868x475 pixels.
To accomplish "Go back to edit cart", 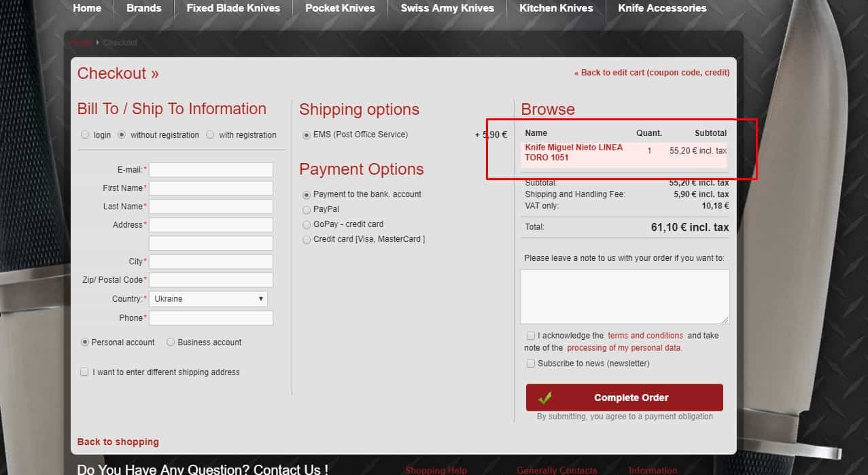I will click(x=652, y=72).
